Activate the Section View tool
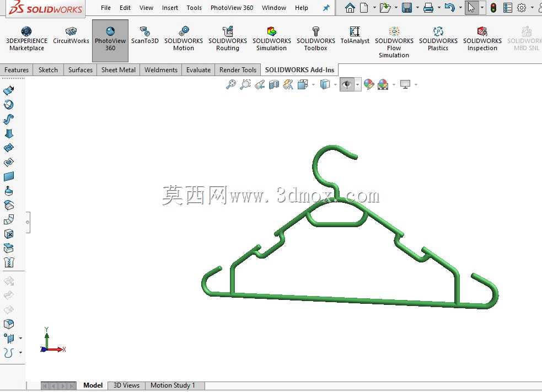The image size is (542, 392). pyautogui.click(x=274, y=84)
